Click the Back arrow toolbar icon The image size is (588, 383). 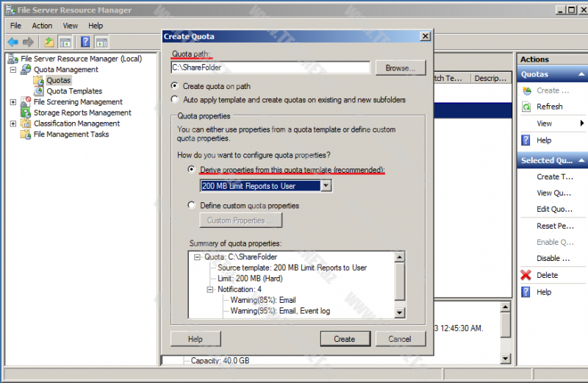pyautogui.click(x=12, y=42)
